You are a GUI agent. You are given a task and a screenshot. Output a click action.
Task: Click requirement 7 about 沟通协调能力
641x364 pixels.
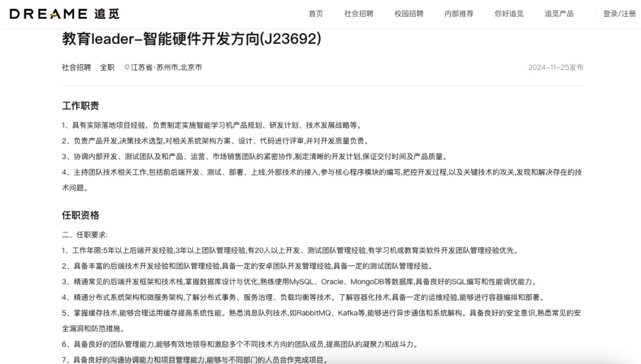[196, 359]
